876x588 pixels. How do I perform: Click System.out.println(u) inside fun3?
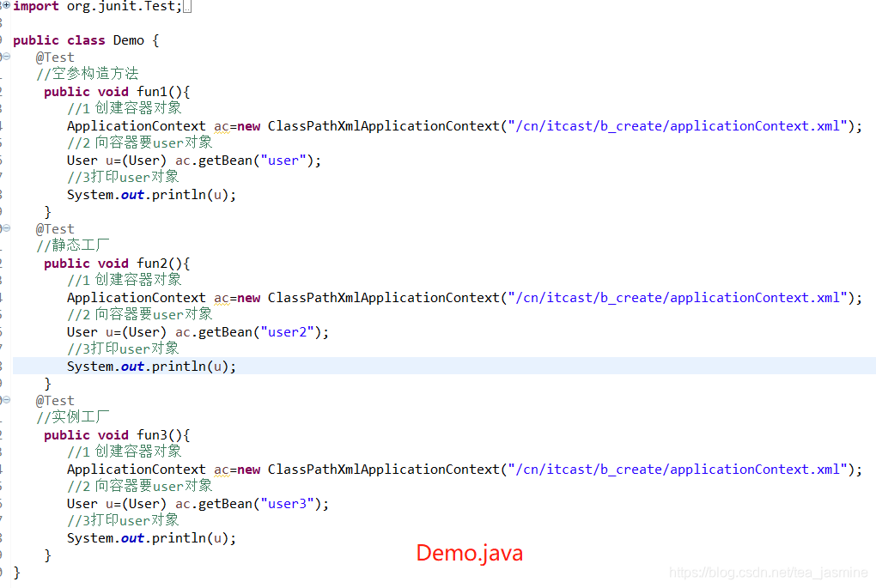click(x=151, y=537)
